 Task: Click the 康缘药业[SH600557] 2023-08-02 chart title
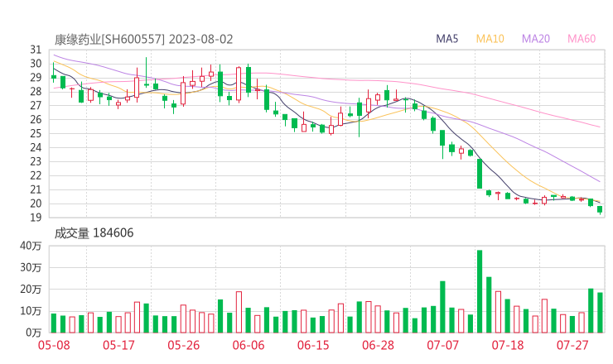pos(143,40)
